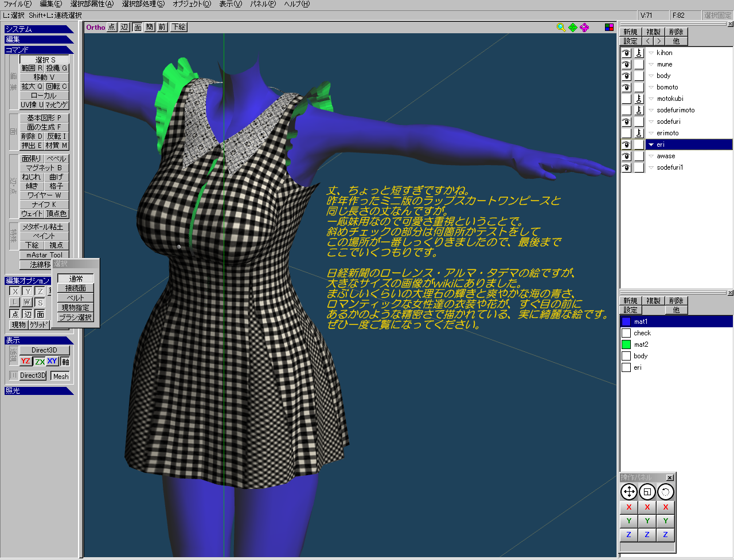Toggle the lock key on kihon object
This screenshot has width=734, height=560.
click(x=639, y=53)
